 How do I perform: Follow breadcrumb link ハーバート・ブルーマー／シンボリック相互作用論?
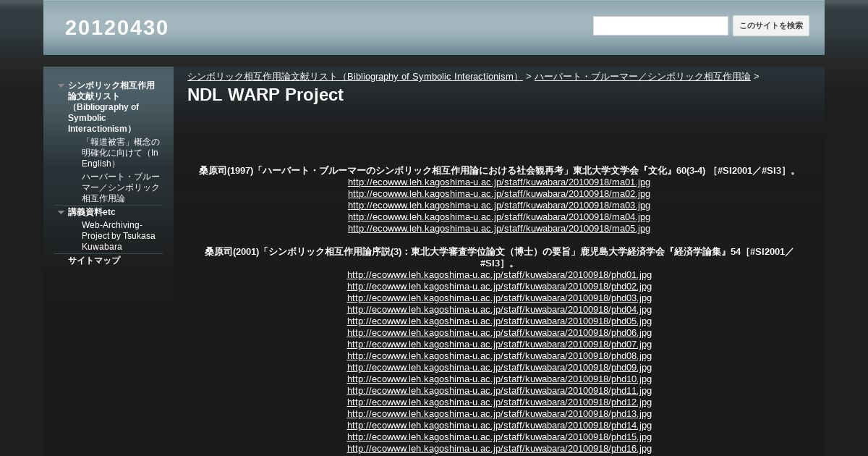[x=642, y=76]
